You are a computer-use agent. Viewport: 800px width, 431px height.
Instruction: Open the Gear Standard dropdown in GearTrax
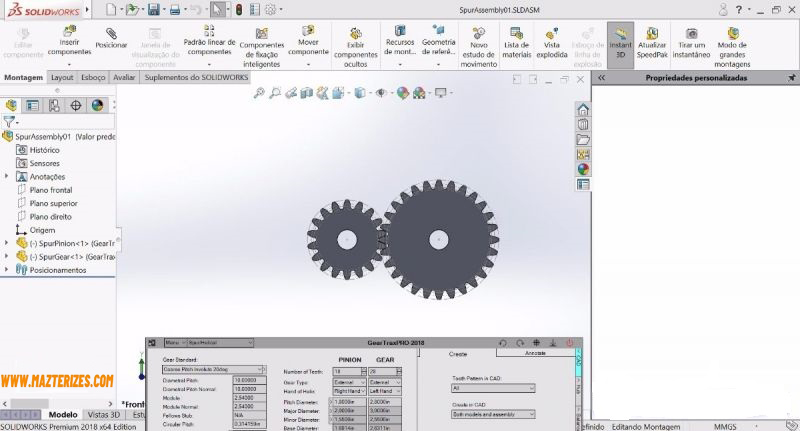[260, 369]
